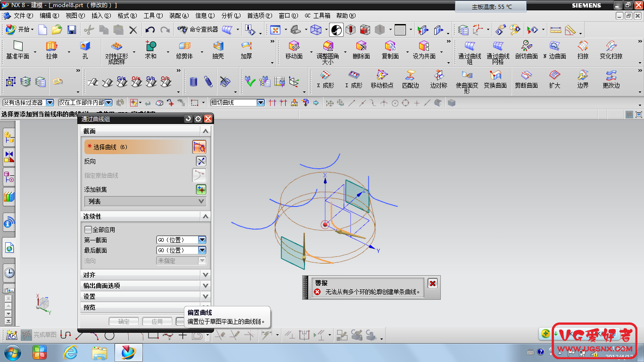Toggle the 完成草图 finish sketch flag
The image size is (644, 362).
tap(40, 335)
